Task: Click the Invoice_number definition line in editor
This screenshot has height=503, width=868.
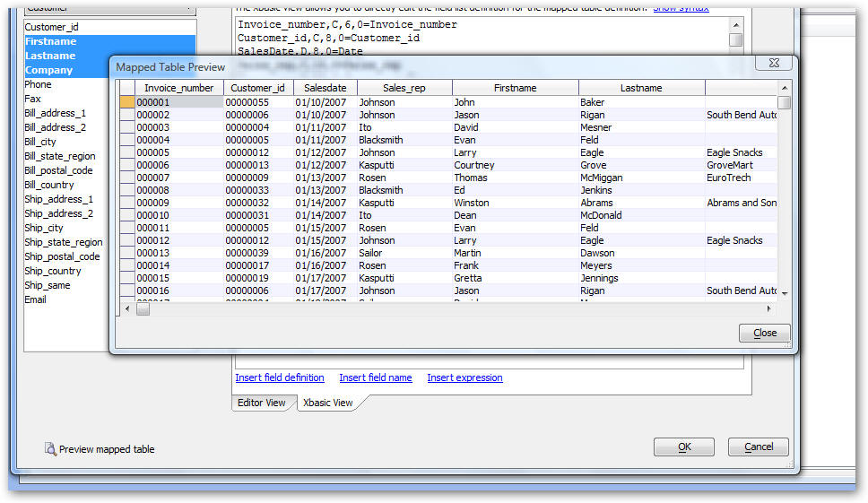Action: [347, 25]
